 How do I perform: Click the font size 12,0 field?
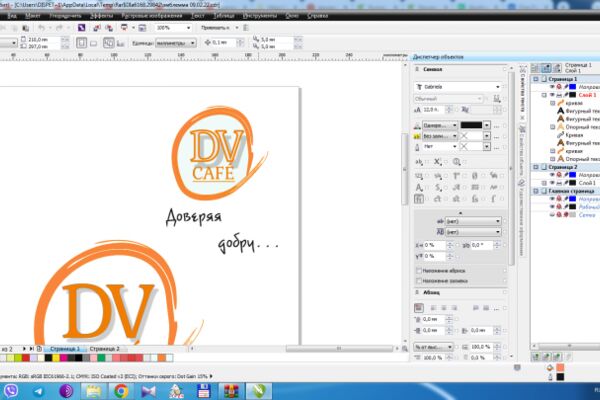coord(433,110)
